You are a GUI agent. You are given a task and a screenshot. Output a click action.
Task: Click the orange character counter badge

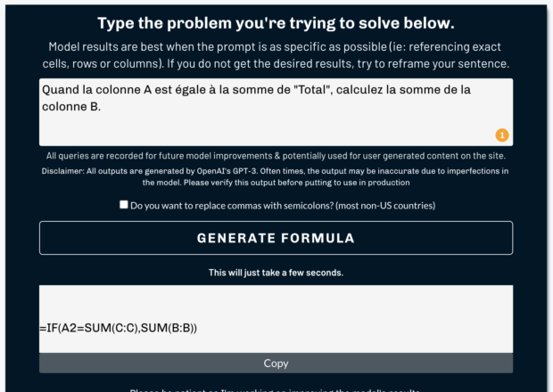click(501, 135)
